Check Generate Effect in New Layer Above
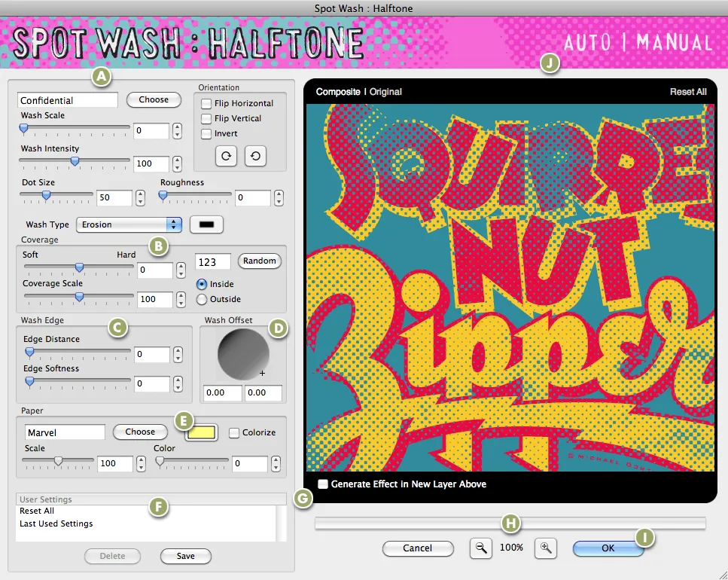The width and height of the screenshot is (728, 580). (x=323, y=484)
